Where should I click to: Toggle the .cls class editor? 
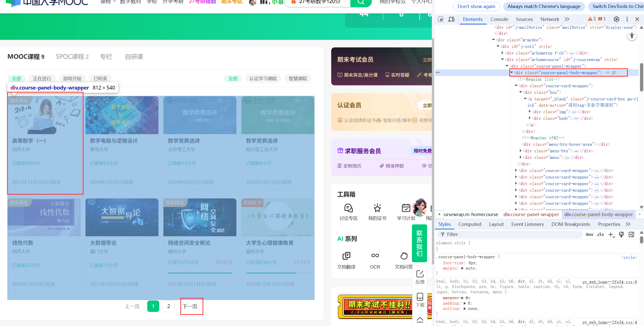click(600, 234)
